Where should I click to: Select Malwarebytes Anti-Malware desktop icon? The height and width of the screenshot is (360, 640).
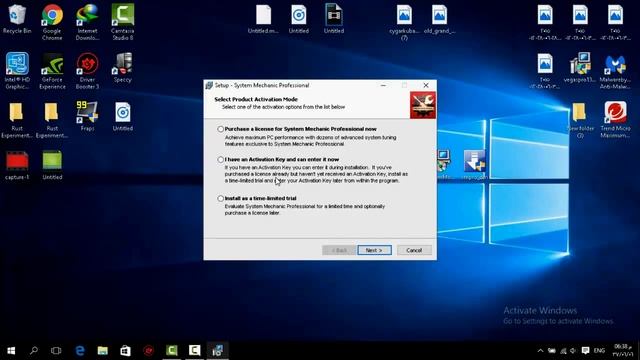pos(615,72)
